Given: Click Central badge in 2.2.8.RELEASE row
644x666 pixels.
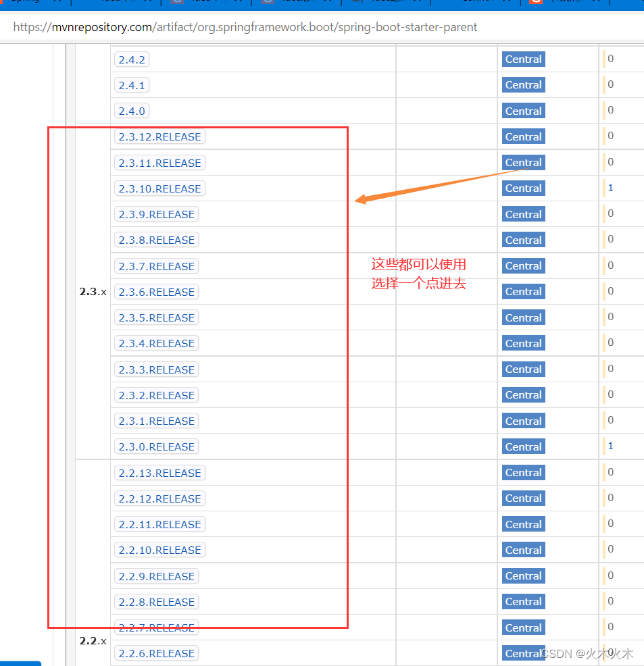Looking at the screenshot, I should click(x=523, y=601).
